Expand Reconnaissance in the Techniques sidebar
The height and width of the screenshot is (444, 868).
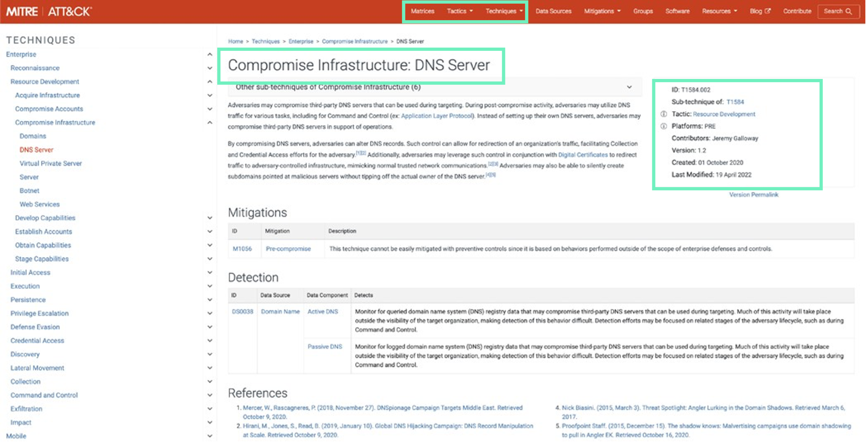210,68
